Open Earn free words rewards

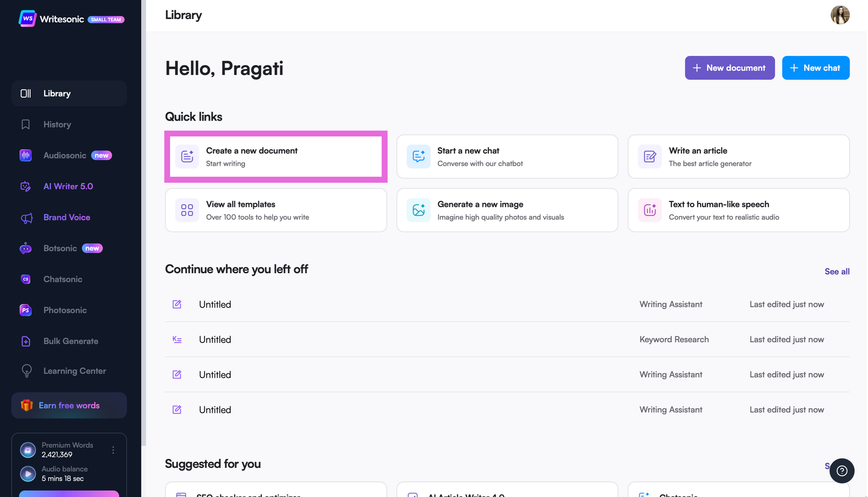(x=69, y=405)
